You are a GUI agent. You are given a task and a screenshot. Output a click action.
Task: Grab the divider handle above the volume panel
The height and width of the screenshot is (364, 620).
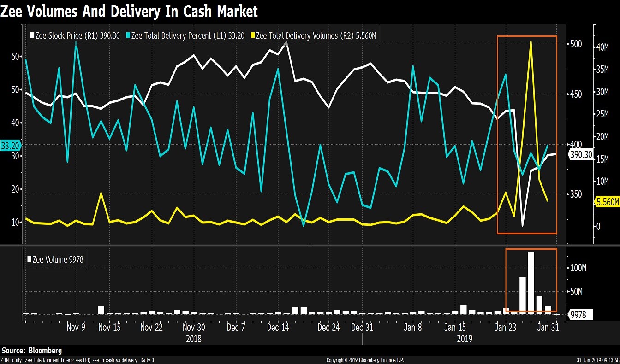click(310, 246)
